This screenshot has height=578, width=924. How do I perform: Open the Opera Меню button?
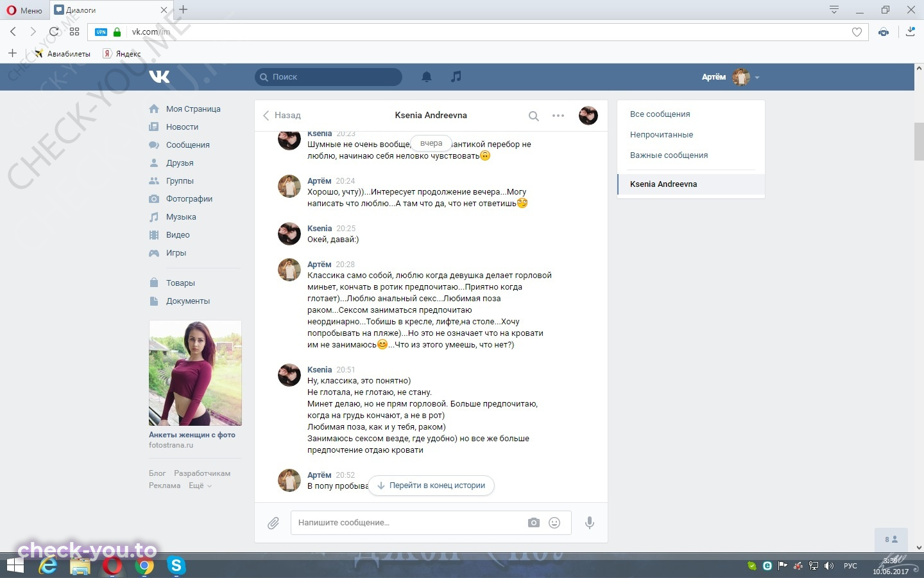tap(24, 10)
